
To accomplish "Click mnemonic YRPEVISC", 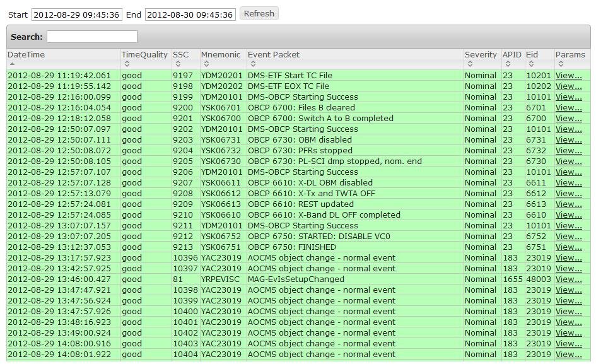I will pos(220,279).
